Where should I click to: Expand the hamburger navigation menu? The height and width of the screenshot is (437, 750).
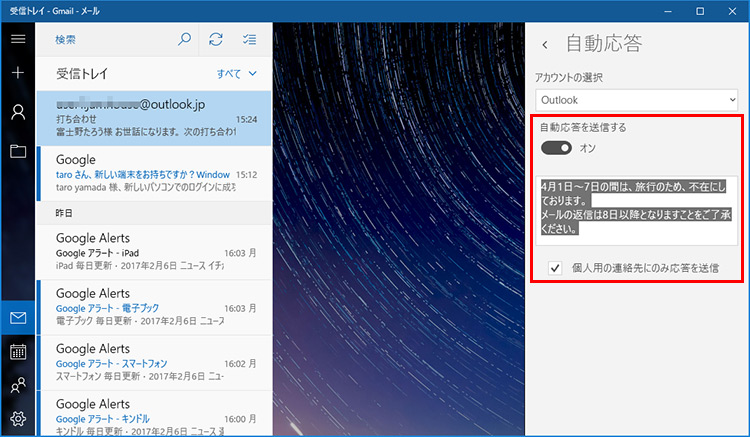(18, 39)
